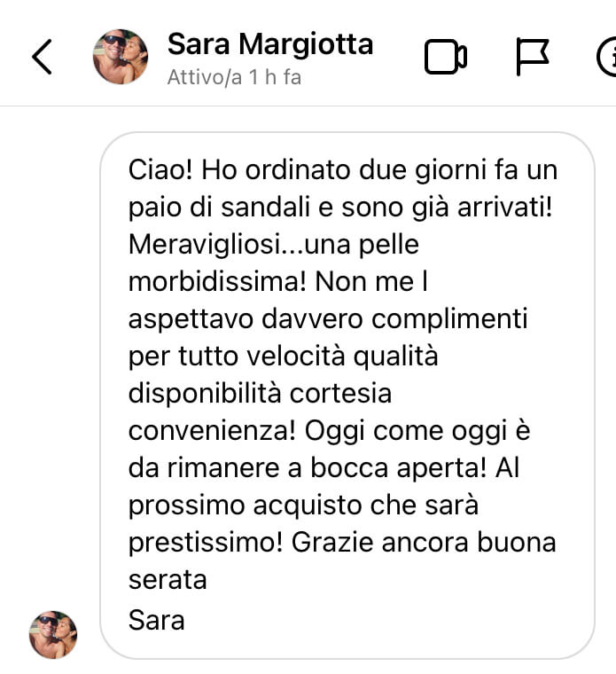Viewport: 616px width, 674px height.
Task: Open the header profile picture of Sara Margiotta
Action: (x=121, y=57)
